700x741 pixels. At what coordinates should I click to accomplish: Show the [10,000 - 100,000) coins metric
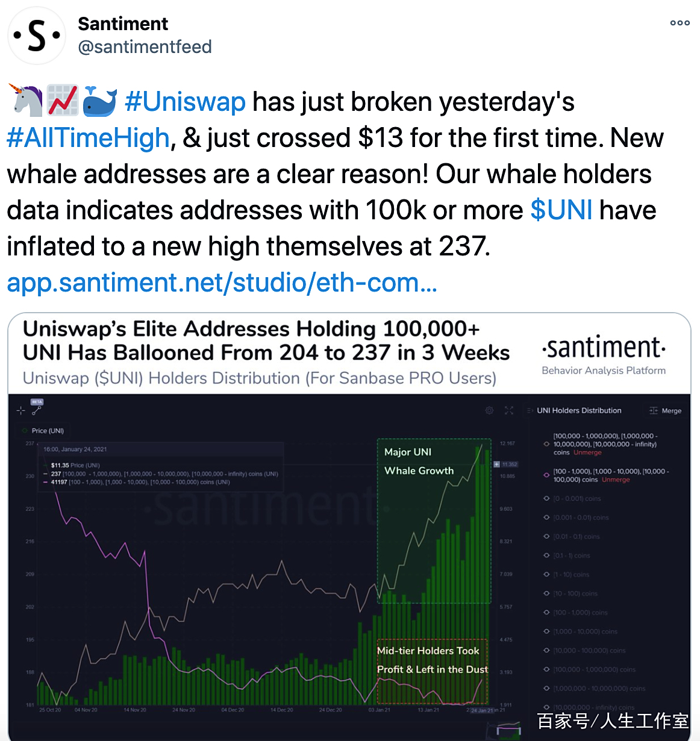tap(546, 651)
